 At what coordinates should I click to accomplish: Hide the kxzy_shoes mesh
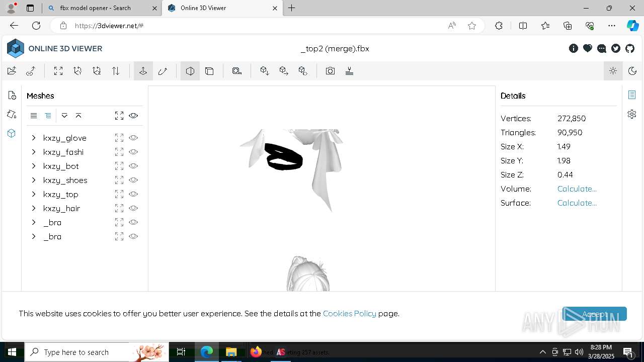(x=133, y=180)
